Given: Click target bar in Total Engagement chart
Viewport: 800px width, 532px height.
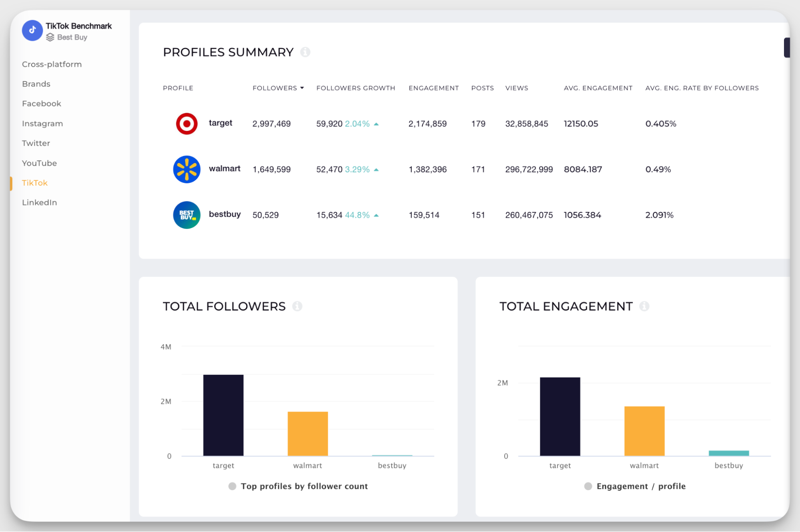Looking at the screenshot, I should tap(560, 416).
